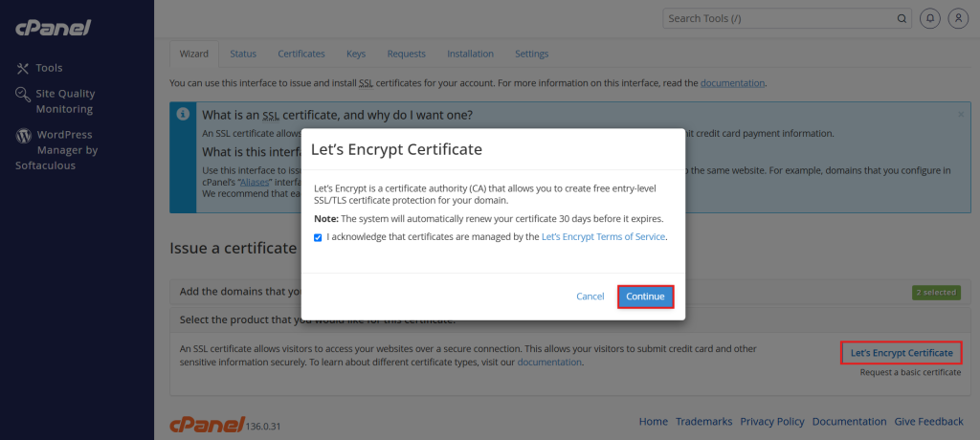980x440 pixels.
Task: Open user account icon
Action: coord(958,19)
